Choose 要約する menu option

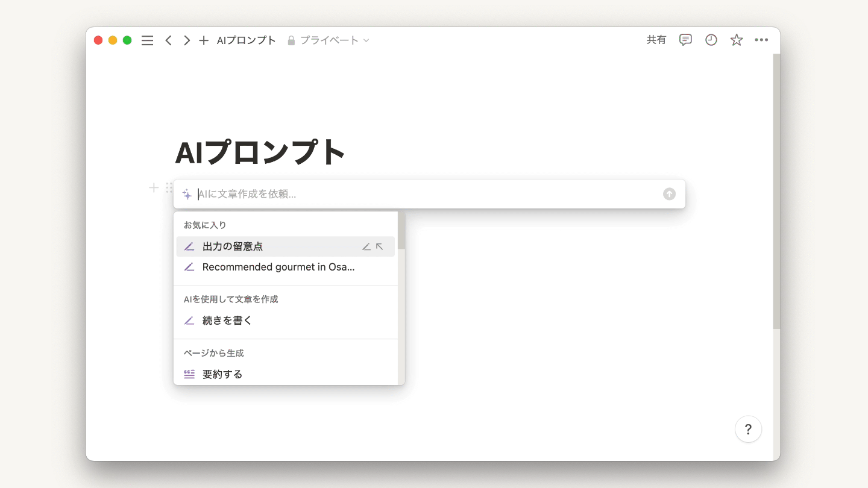[x=286, y=374]
